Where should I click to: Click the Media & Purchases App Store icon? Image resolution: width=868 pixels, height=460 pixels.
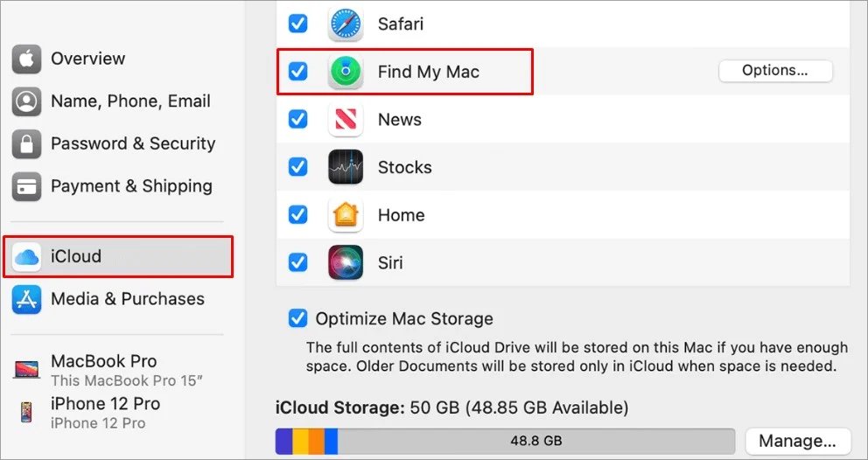pos(26,299)
